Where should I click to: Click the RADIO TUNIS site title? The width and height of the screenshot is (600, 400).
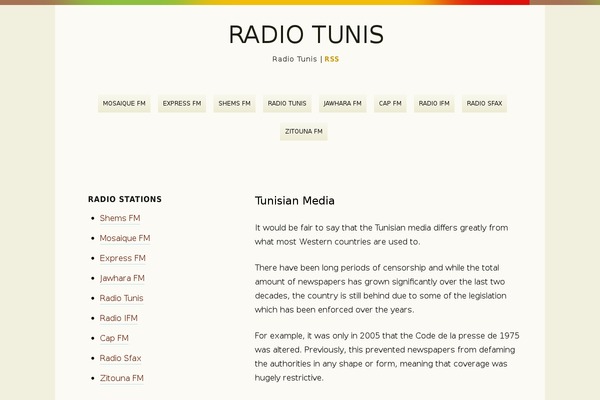tap(306, 34)
